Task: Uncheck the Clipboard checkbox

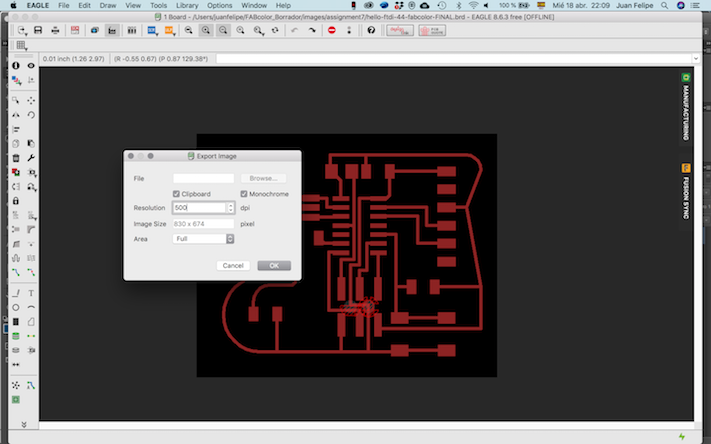Action: (177, 193)
